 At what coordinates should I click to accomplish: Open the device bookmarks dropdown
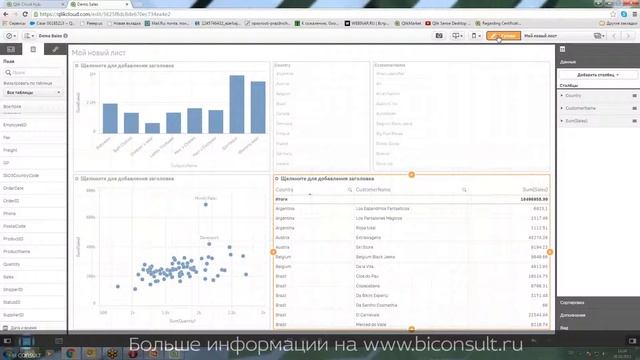[x=476, y=36]
